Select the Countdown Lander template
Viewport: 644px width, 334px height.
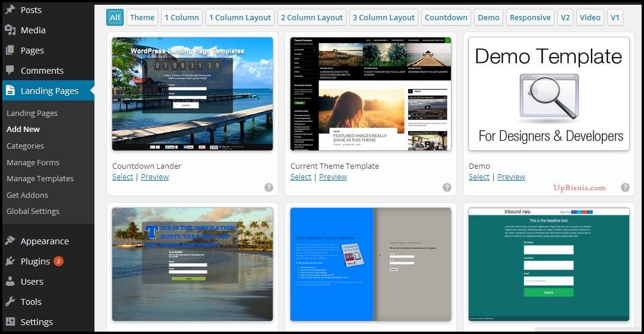122,177
